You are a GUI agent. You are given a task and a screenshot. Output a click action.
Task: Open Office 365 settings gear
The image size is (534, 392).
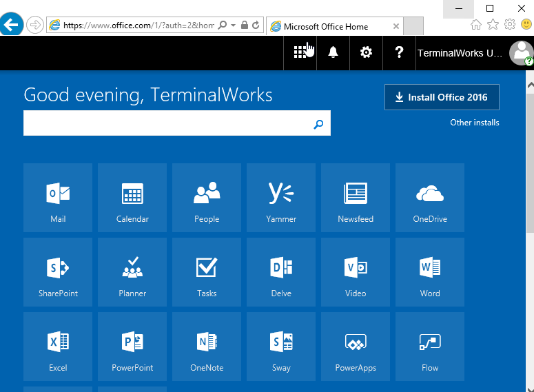point(366,52)
